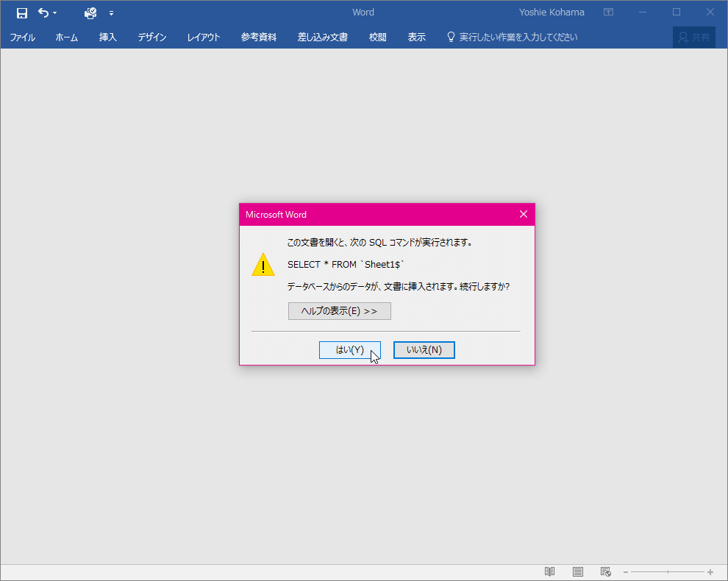Screen dimensions: 728x581
Task: Click the zoom slider in status bar
Action: pyautogui.click(x=668, y=572)
